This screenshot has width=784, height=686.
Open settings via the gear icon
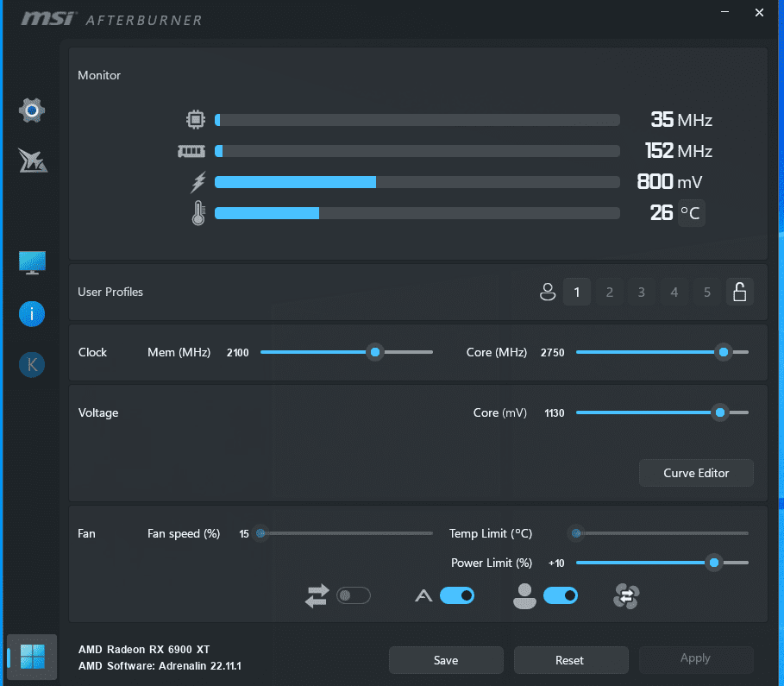tap(32, 110)
